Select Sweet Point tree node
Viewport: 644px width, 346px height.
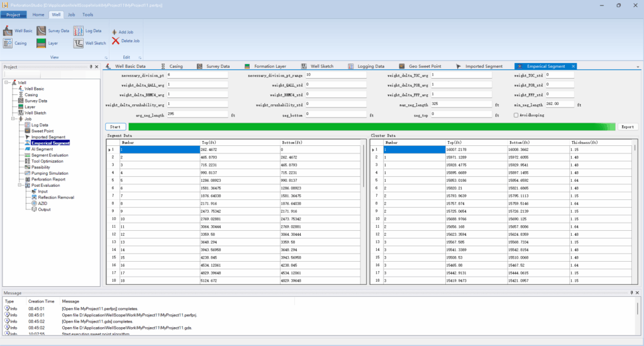point(42,131)
